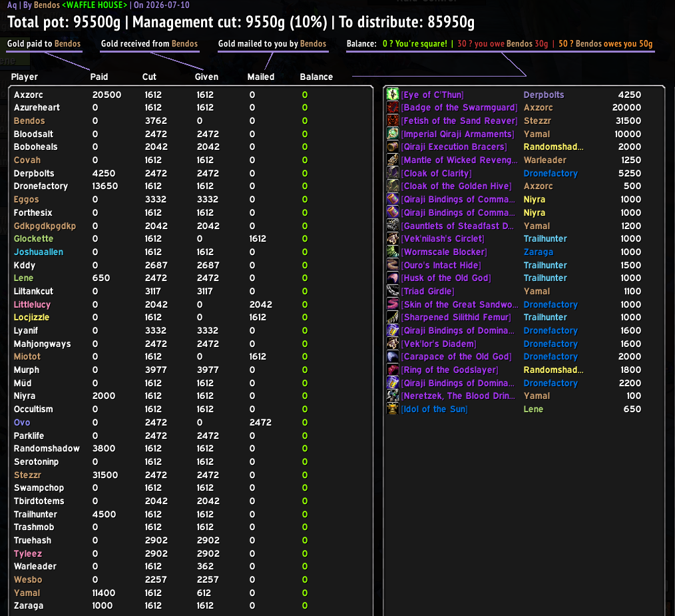The image size is (675, 616).
Task: Click the Mantle of Wicked Revenge icon
Action: (x=393, y=160)
